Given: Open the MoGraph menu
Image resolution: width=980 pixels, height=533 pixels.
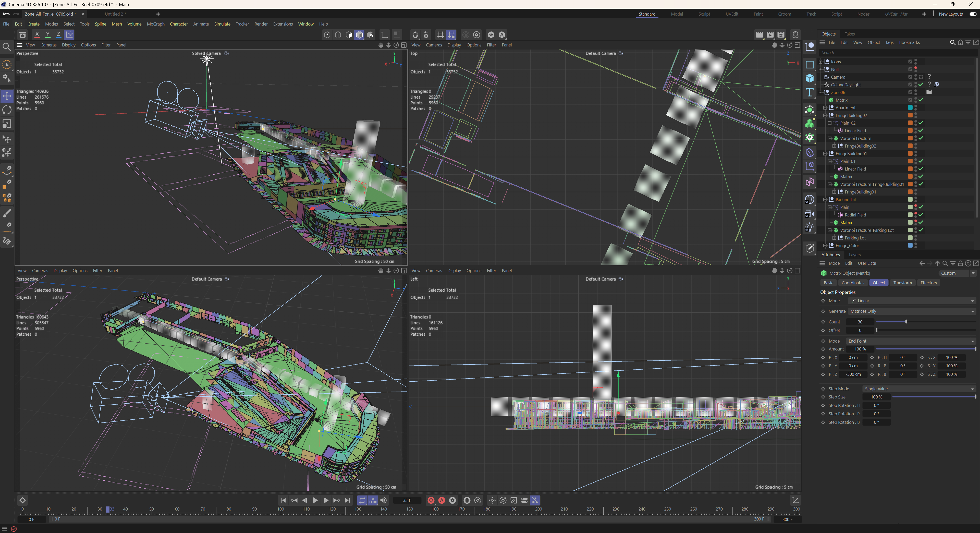Looking at the screenshot, I should 156,24.
